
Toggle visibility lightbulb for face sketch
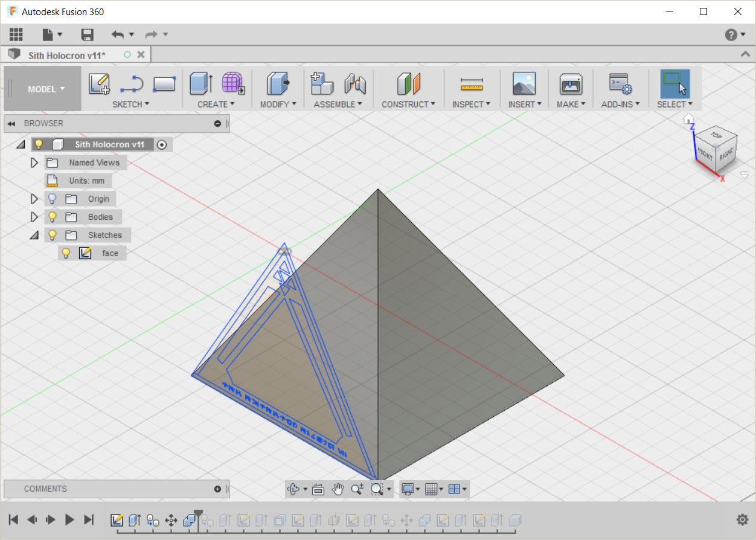click(x=66, y=253)
